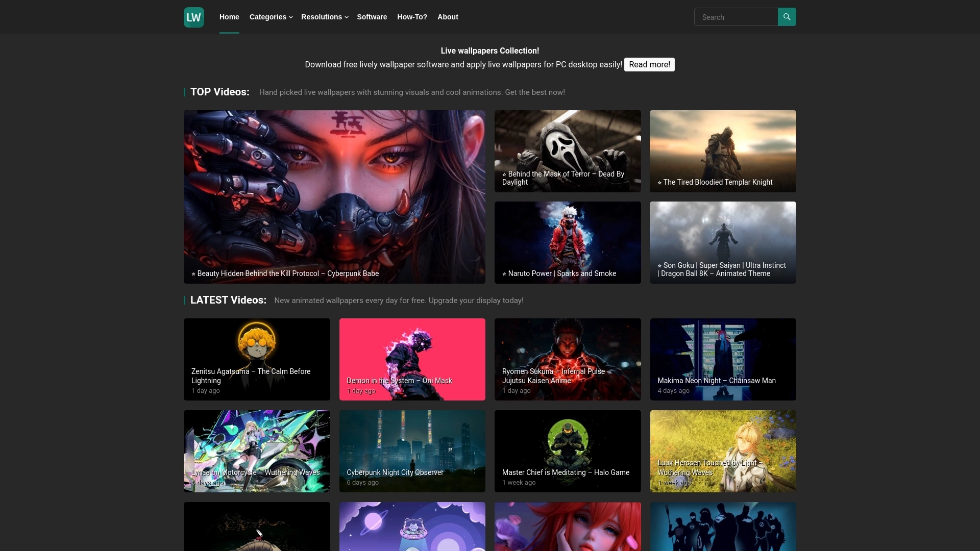Go to the Home tab
Screen dimensions: 980x551
click(229, 17)
